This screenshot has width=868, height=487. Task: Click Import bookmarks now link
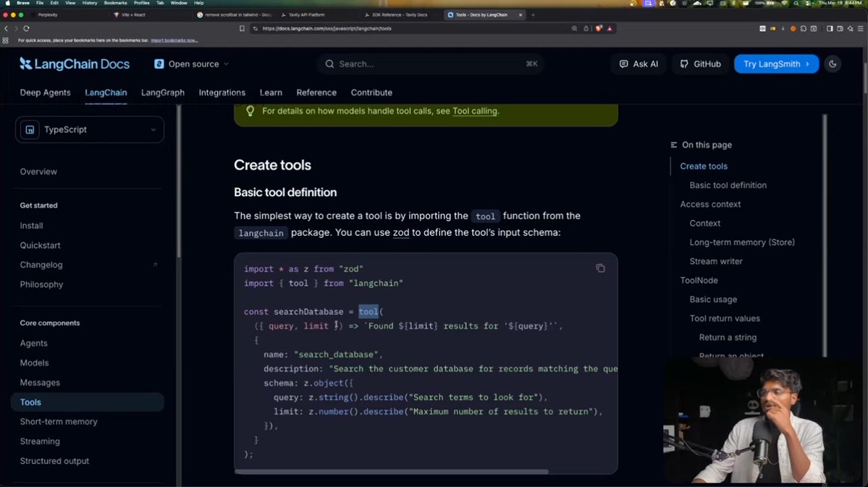pos(174,41)
